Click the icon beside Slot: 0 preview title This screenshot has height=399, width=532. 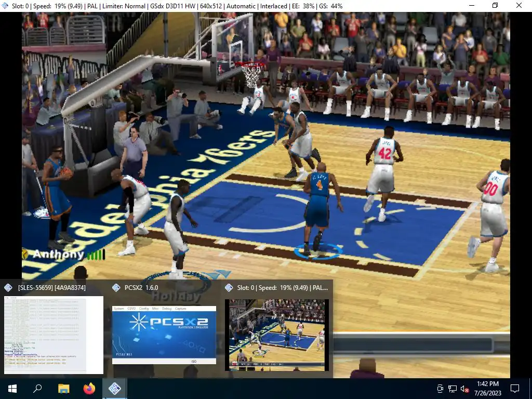click(229, 288)
